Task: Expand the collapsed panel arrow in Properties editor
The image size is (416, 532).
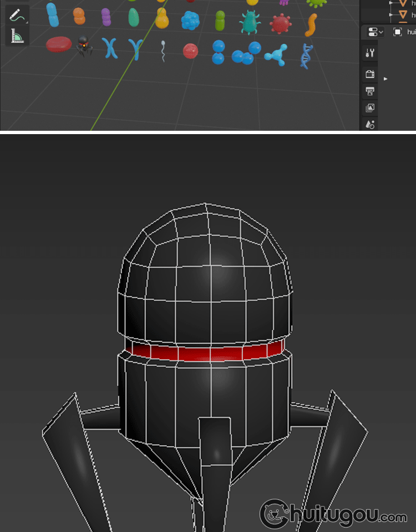Action: tap(385, 79)
